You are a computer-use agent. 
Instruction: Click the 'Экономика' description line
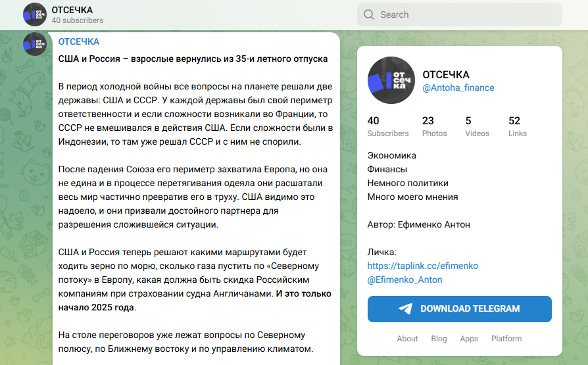[x=391, y=155]
